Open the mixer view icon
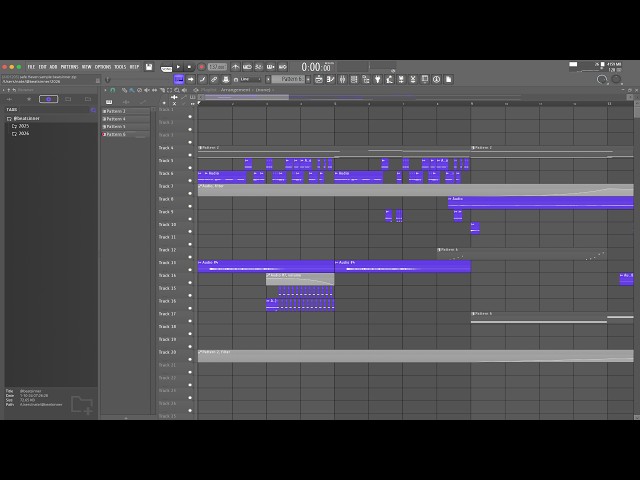 coord(354,79)
